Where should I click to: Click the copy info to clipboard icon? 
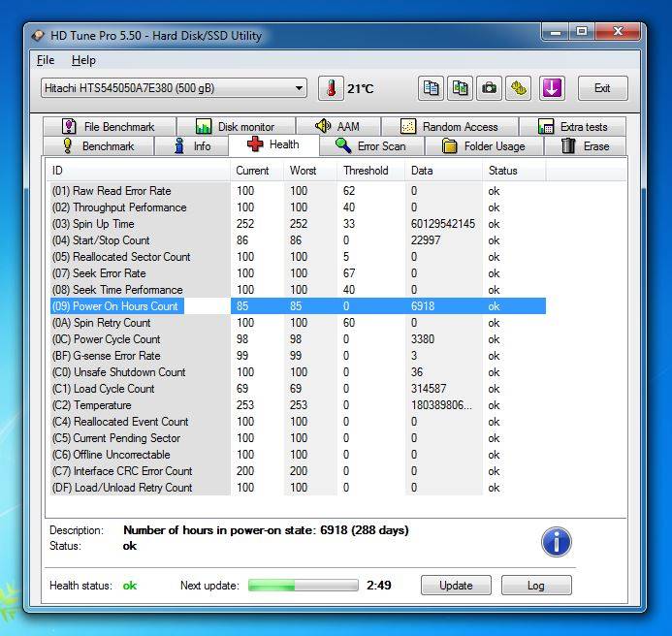431,88
